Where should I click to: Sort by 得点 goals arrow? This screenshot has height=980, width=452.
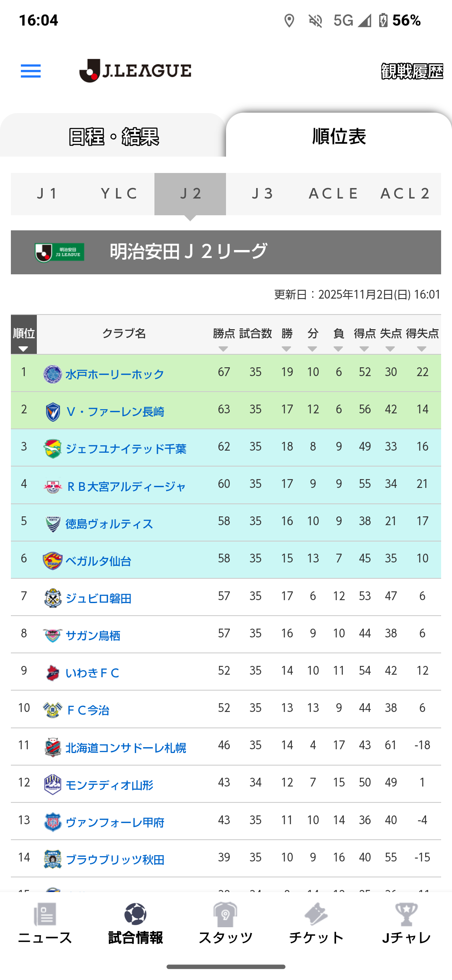coord(365,349)
